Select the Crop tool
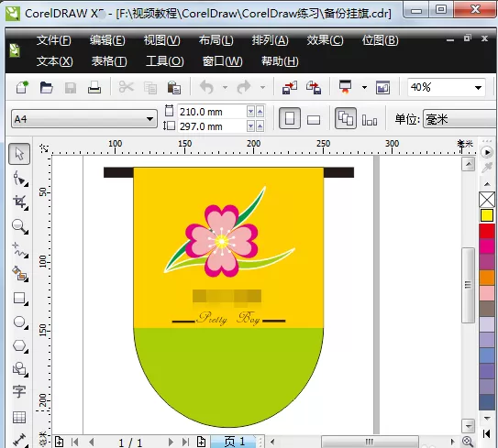 pyautogui.click(x=20, y=202)
